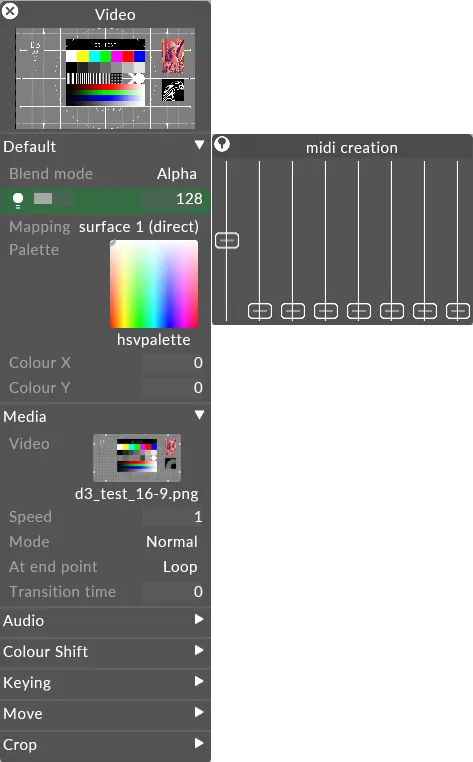The image size is (473, 762).
Task: Expand the Keying section
Action: pos(199,681)
